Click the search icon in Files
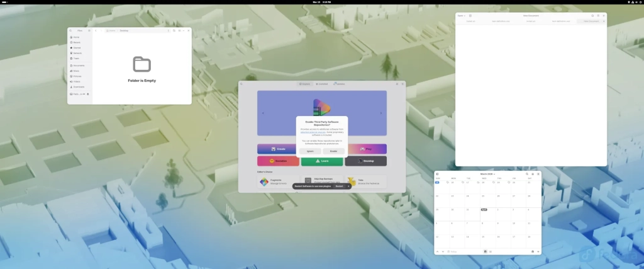This screenshot has width=644, height=269. (x=71, y=30)
